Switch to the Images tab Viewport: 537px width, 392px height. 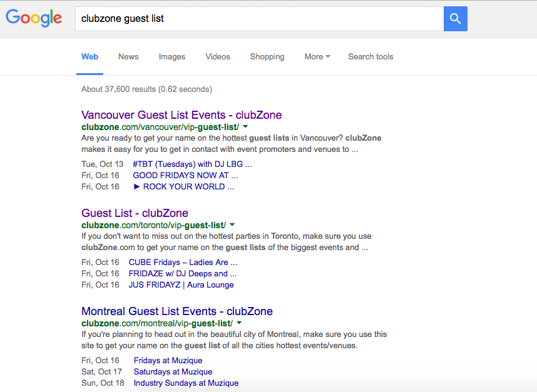coord(172,57)
